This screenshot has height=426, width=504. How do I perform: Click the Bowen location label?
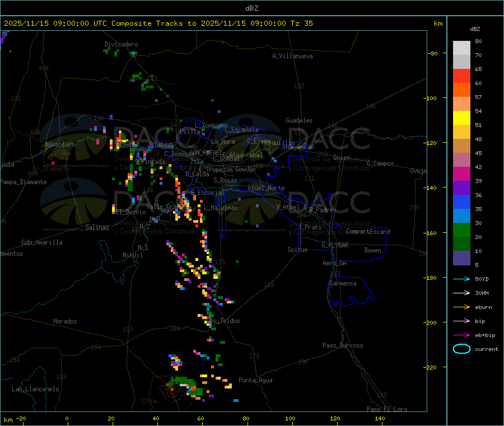pyautogui.click(x=373, y=250)
